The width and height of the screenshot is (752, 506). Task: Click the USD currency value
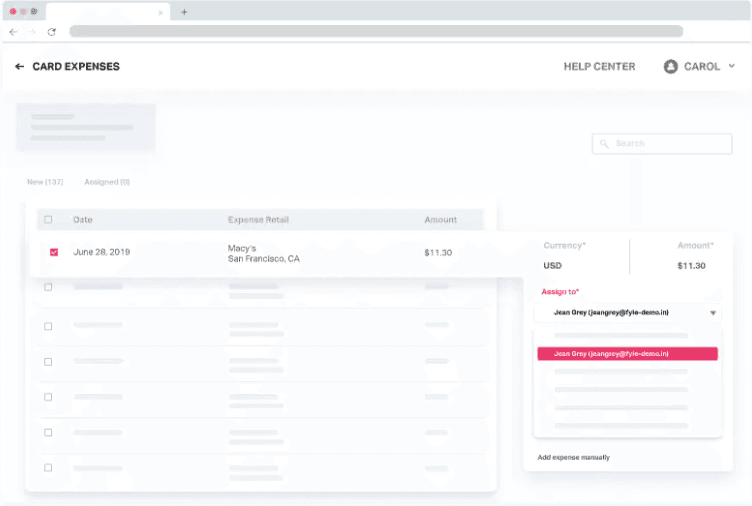(x=552, y=265)
